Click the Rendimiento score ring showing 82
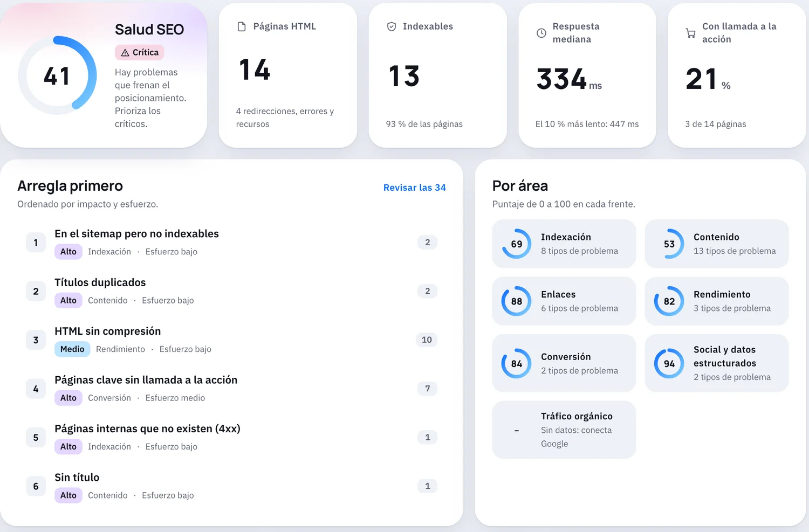Screen dimensions: 809x532 [669, 301]
